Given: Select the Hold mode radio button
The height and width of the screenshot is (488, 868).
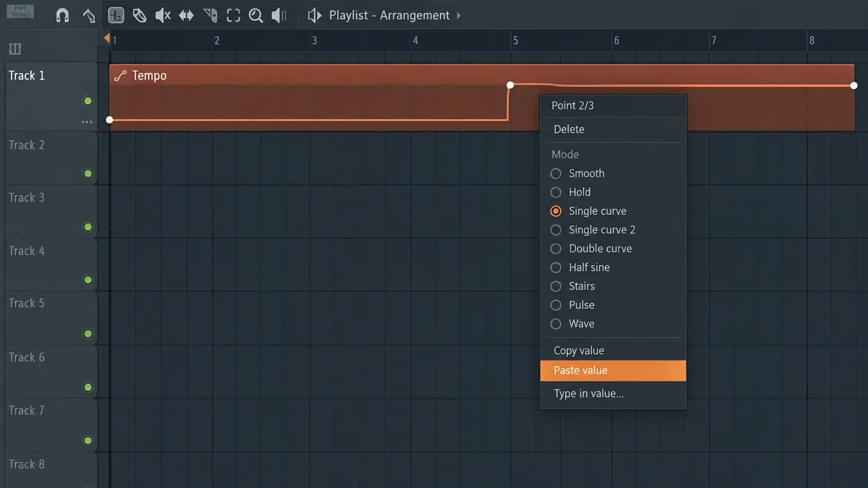Looking at the screenshot, I should (556, 192).
